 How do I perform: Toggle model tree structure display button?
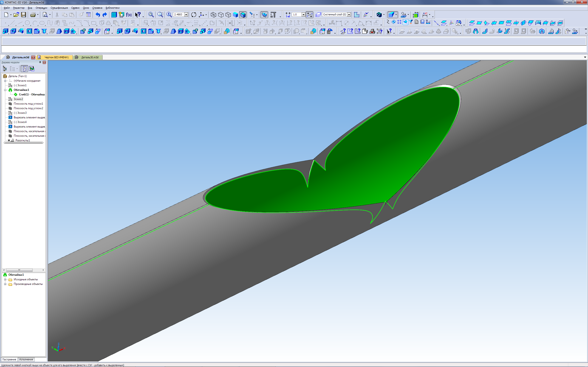(x=5, y=69)
